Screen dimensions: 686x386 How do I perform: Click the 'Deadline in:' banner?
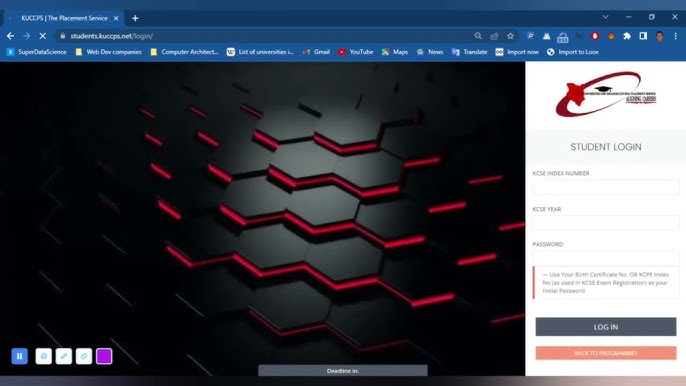coord(343,371)
